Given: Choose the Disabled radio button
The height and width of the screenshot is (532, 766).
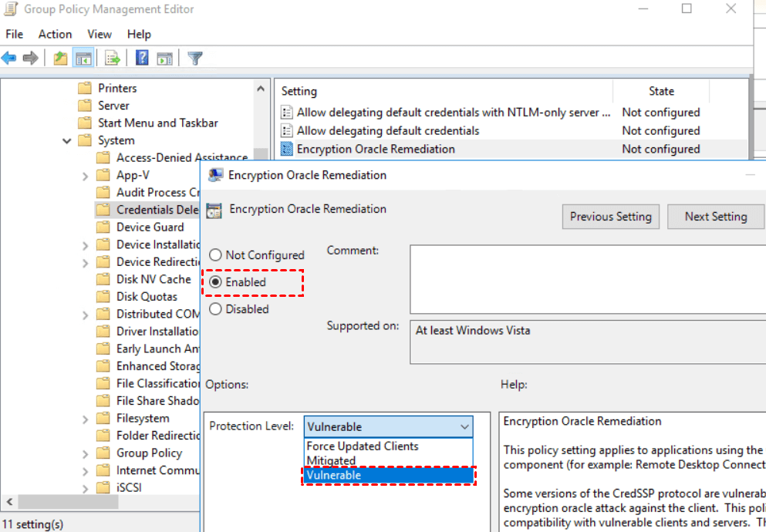Looking at the screenshot, I should coord(216,309).
